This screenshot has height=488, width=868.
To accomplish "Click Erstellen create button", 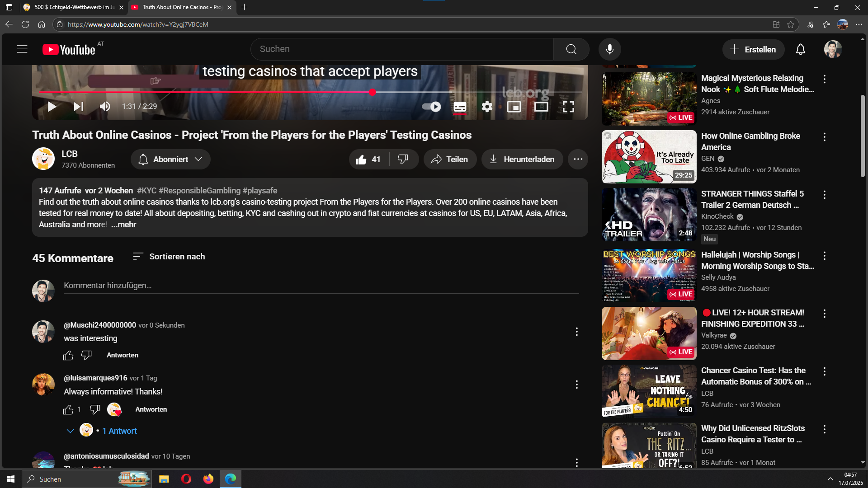I will (x=753, y=49).
